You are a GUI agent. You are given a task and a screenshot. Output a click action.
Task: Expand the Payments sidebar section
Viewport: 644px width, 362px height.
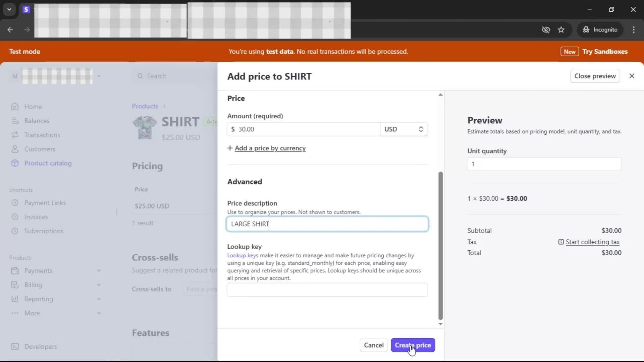click(99, 270)
